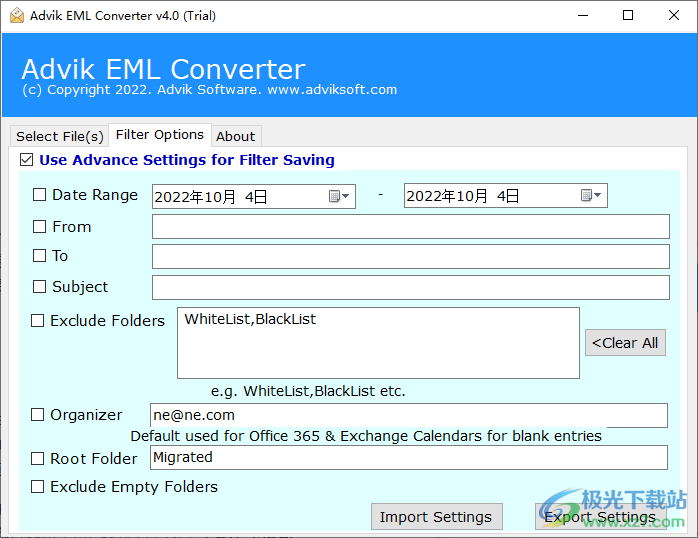Click the Clear All button

(625, 343)
